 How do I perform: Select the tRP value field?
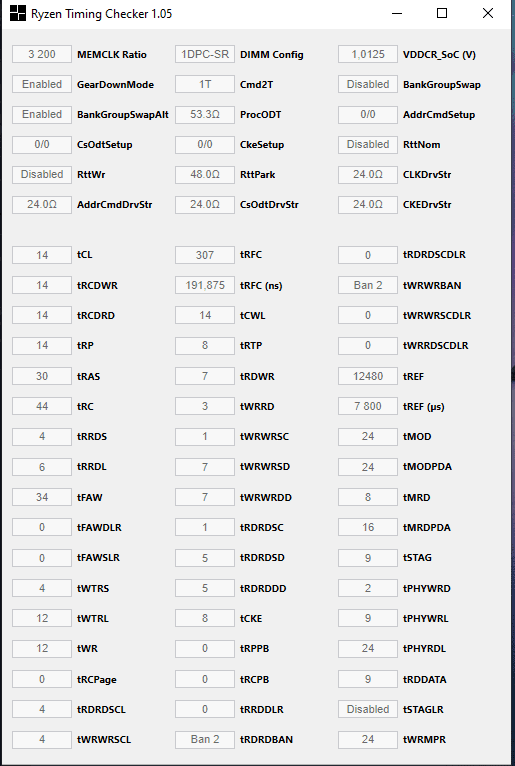pos(42,345)
